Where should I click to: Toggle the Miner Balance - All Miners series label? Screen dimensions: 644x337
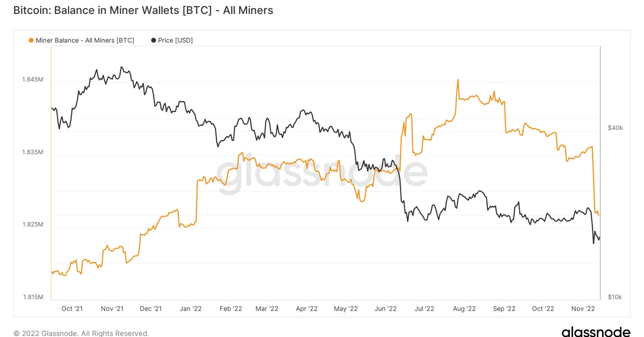(x=85, y=40)
